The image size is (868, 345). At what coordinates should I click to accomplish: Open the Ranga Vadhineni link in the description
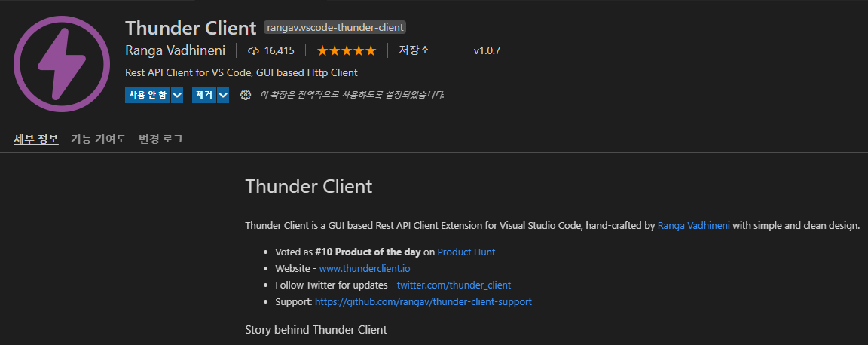point(694,225)
